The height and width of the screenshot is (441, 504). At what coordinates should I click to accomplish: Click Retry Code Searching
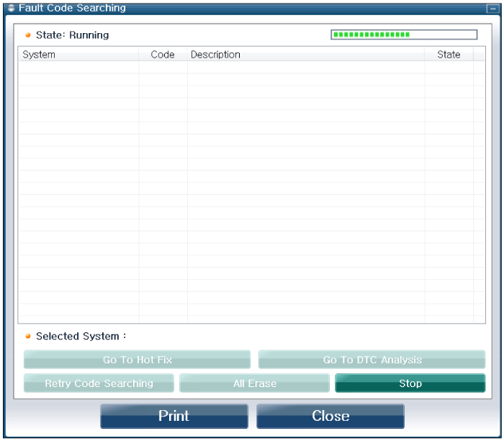click(99, 383)
